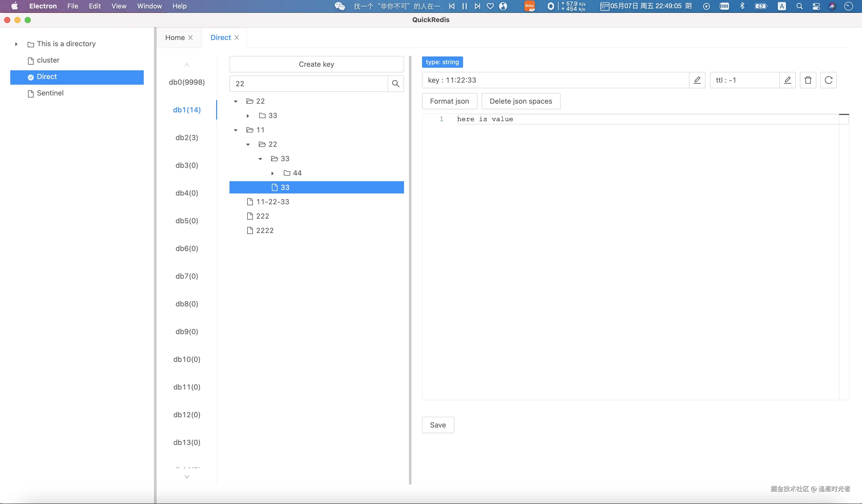This screenshot has height=504, width=862.
Task: Open the View menu in menu bar
Action: tap(119, 6)
